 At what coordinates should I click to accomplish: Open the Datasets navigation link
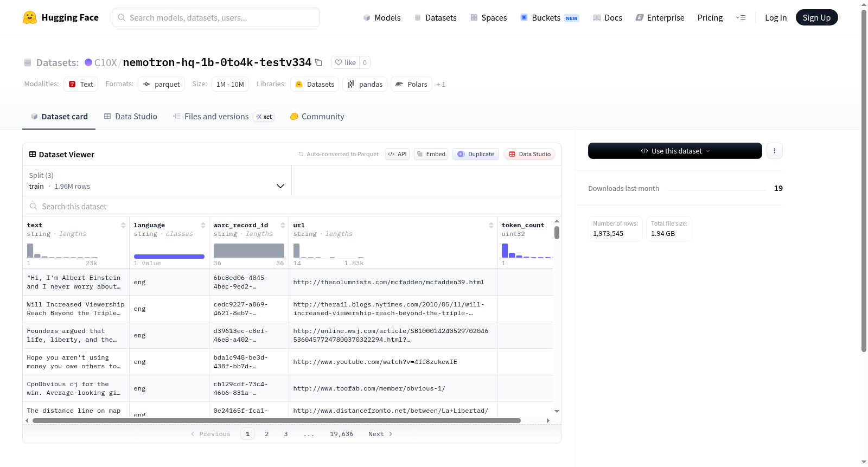pyautogui.click(x=435, y=17)
